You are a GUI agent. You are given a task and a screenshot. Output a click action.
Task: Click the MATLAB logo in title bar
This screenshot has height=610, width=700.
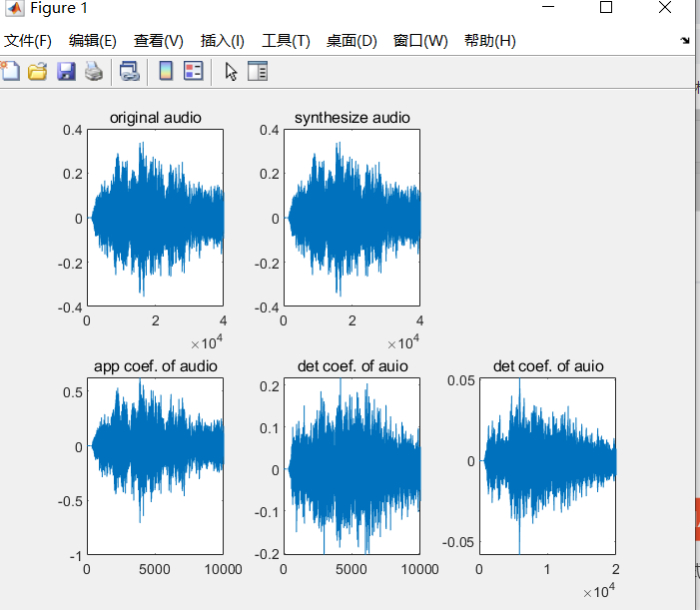15,8
